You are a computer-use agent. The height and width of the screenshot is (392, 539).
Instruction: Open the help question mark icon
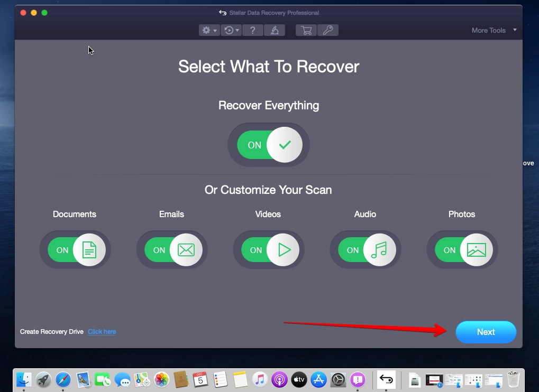click(253, 30)
